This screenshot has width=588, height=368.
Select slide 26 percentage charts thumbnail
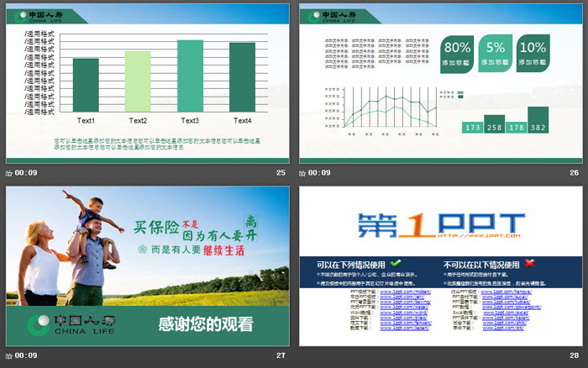(441, 83)
